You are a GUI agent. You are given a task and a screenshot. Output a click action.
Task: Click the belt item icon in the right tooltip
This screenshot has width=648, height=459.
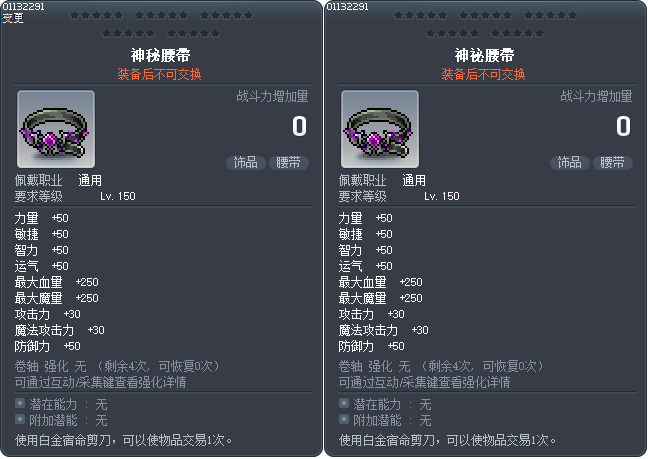pos(380,129)
